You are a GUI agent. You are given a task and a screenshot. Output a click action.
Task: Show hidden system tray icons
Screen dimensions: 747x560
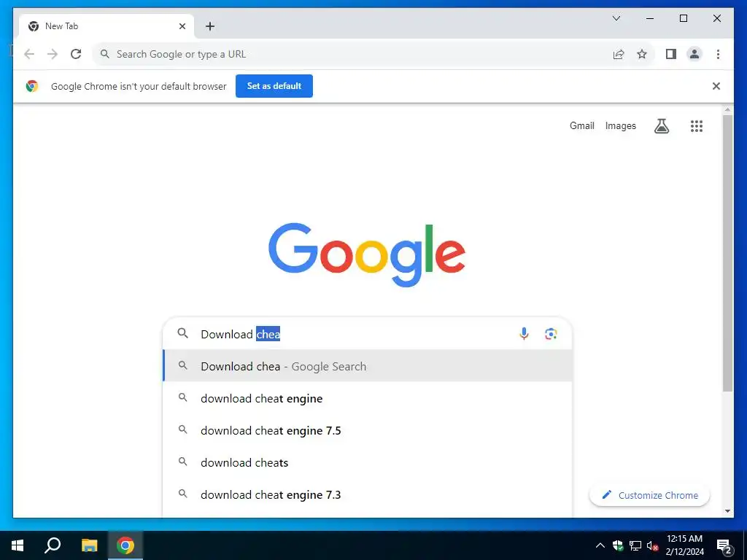pyautogui.click(x=600, y=545)
